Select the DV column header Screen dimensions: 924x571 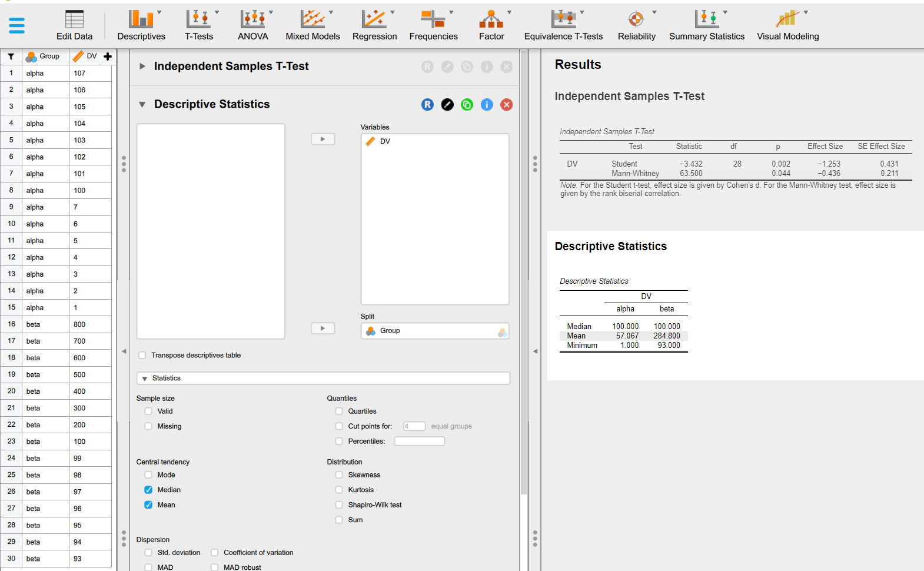point(86,57)
